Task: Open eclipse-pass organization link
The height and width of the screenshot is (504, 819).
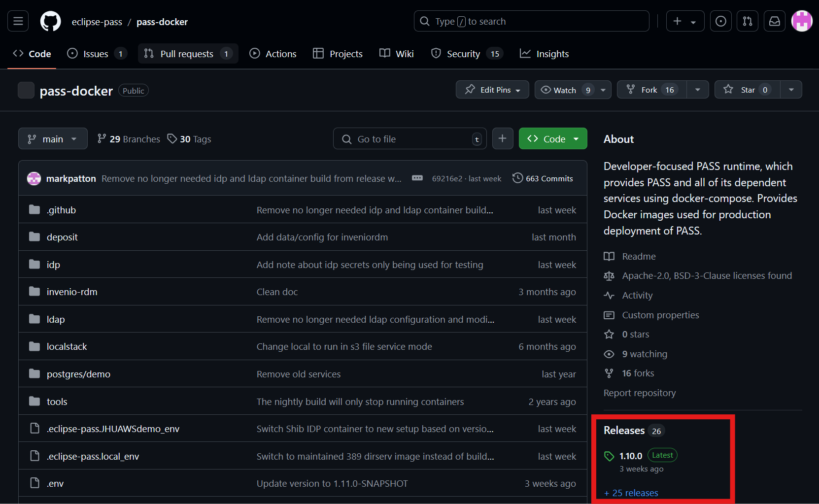Action: click(x=97, y=22)
